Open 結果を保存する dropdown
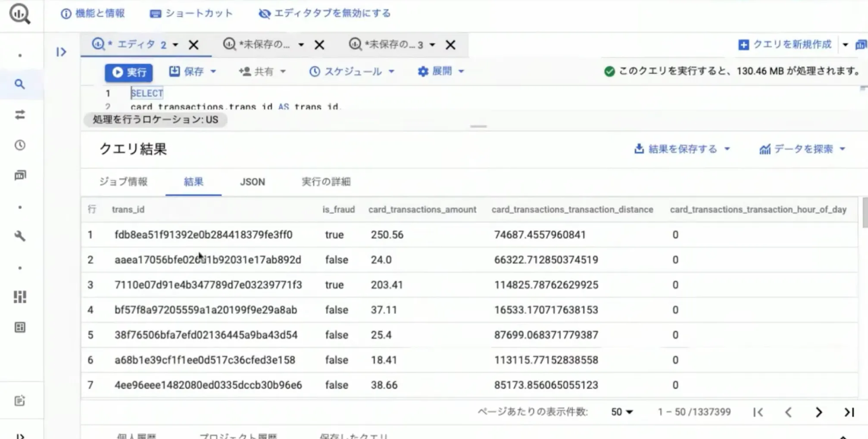 682,149
